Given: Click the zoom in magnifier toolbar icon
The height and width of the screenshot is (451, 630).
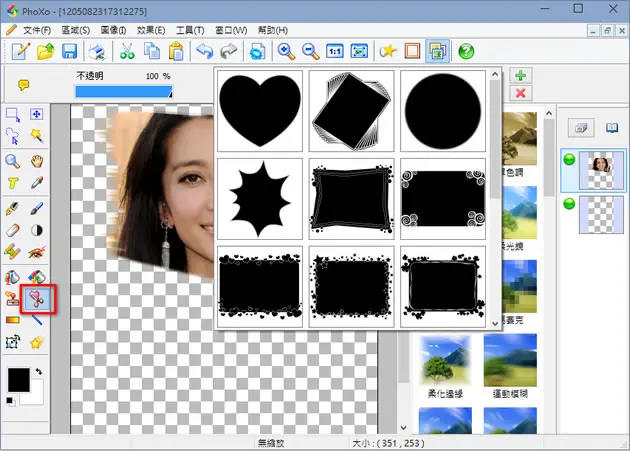Looking at the screenshot, I should [286, 51].
